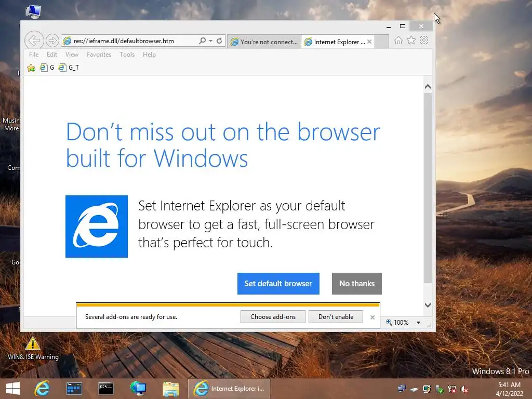Click the 100% zoom level button

click(x=397, y=322)
